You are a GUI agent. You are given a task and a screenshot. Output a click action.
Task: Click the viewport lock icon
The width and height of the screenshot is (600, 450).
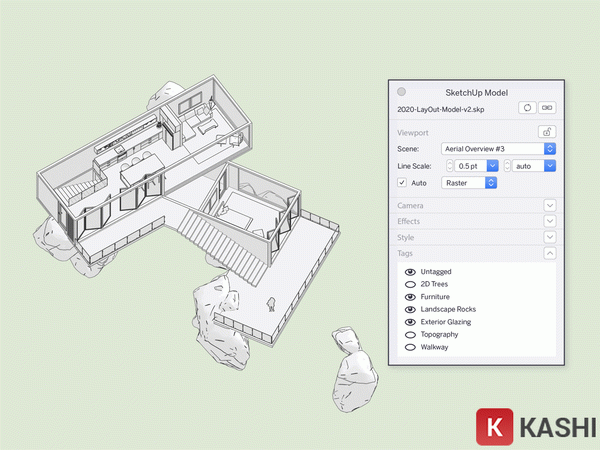coord(546,131)
